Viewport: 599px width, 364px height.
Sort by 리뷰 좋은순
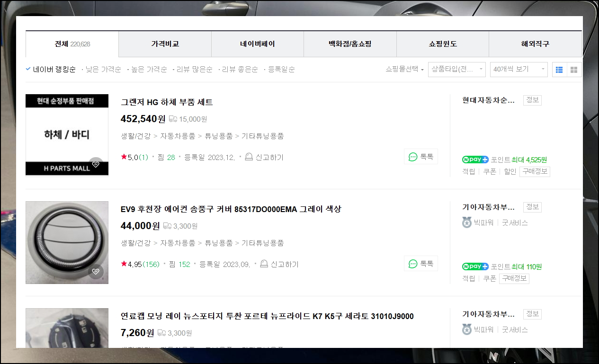[240, 69]
